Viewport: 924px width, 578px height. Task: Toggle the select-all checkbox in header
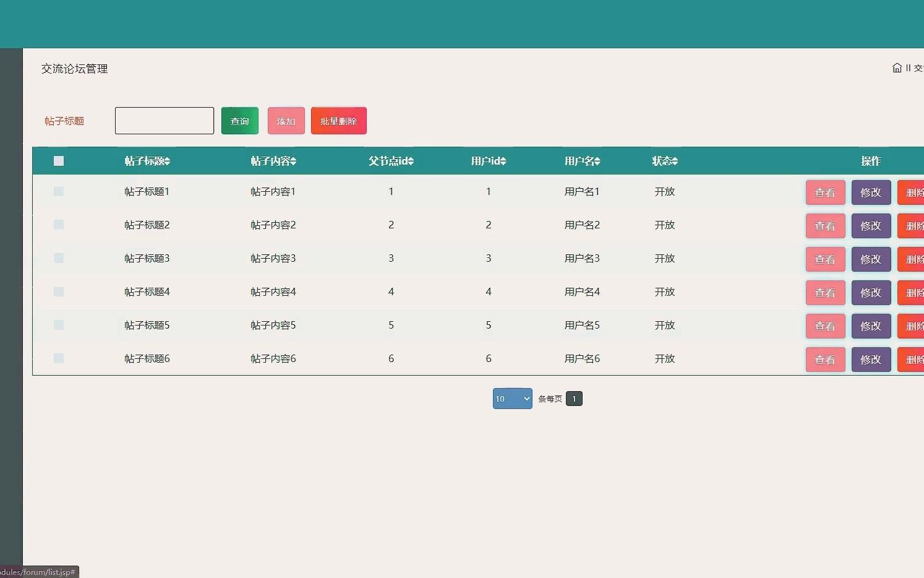point(59,161)
